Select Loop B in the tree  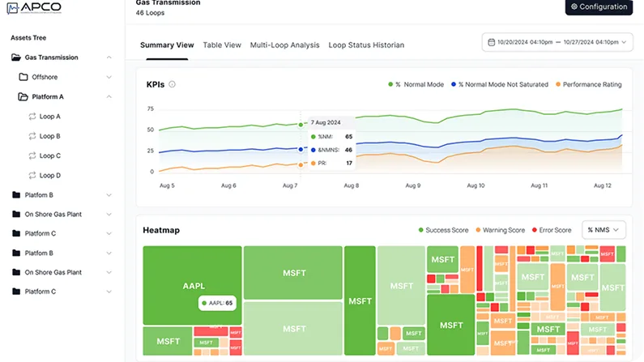tap(49, 136)
